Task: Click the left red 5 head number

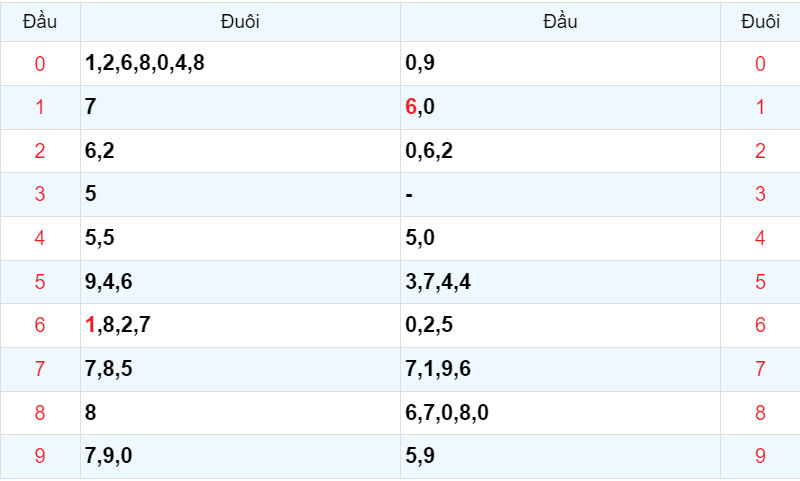Action: point(40,282)
